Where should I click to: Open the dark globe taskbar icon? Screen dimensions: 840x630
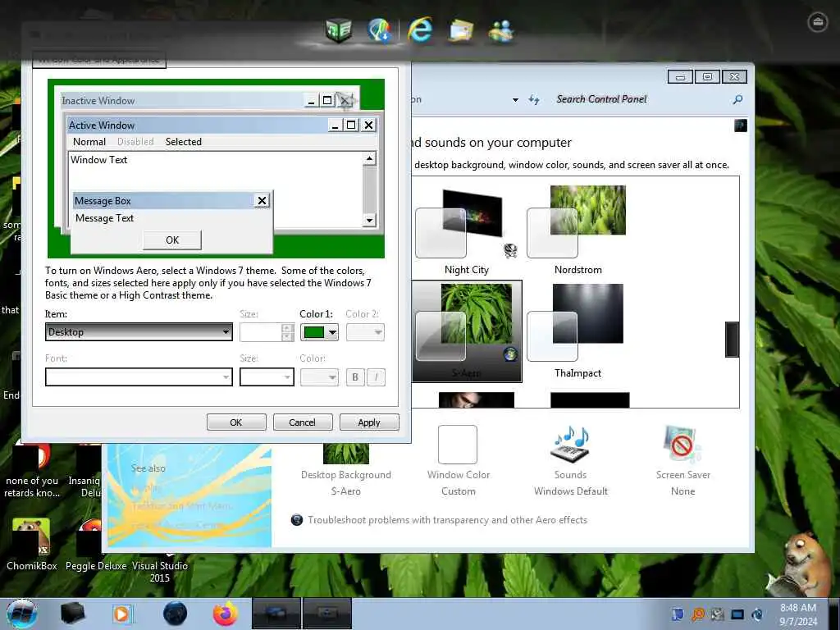(x=176, y=614)
